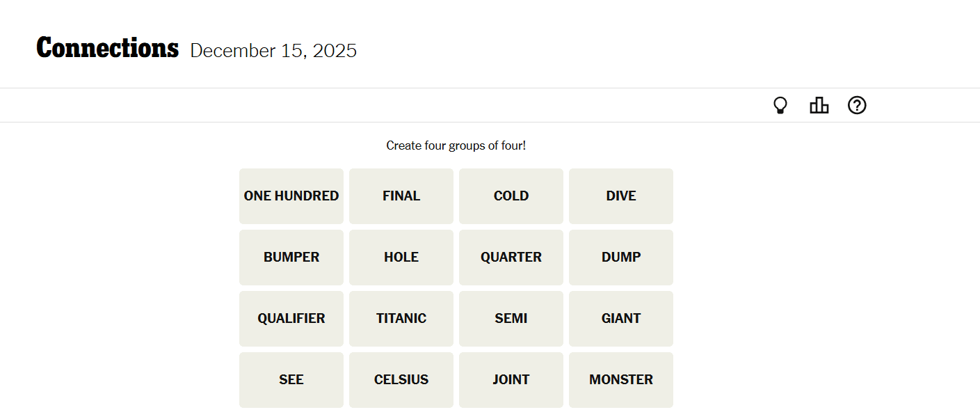Select the ONE HUNDRED tile
Viewport: 980px width, 419px height.
[x=291, y=196]
